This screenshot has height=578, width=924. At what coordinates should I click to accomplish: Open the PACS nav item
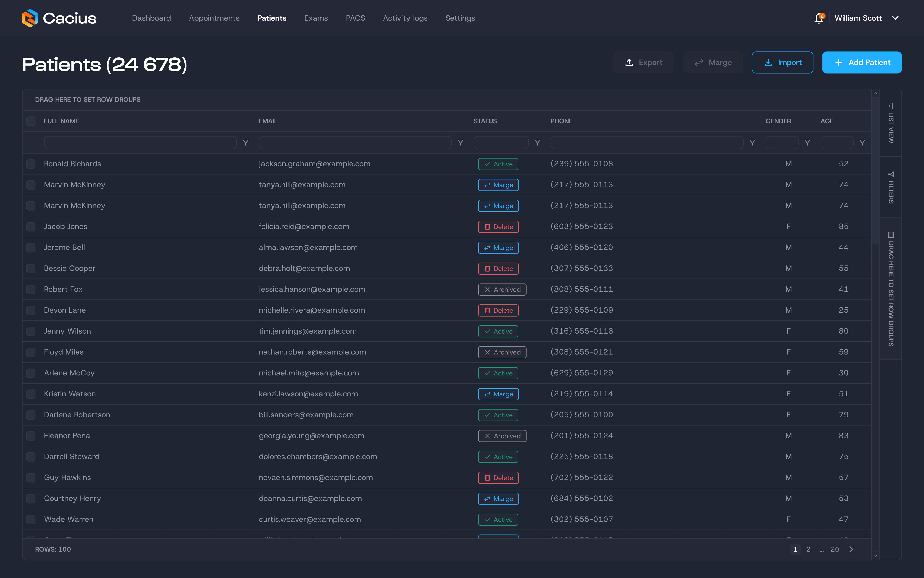pyautogui.click(x=355, y=18)
